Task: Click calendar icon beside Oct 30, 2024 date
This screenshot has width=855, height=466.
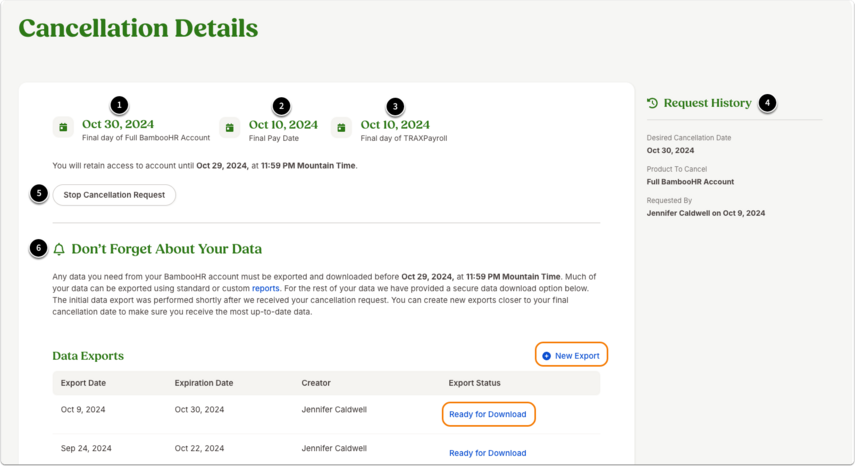Action: [x=63, y=127]
